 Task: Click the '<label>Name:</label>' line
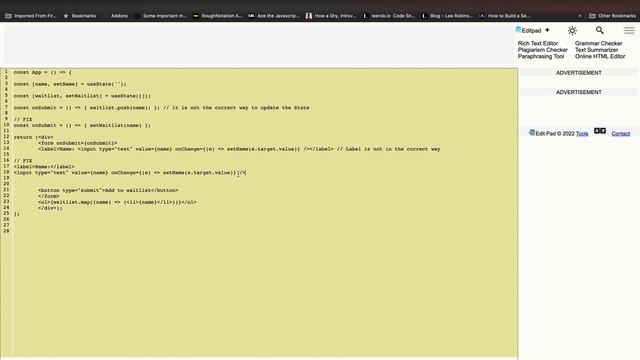coord(44,167)
